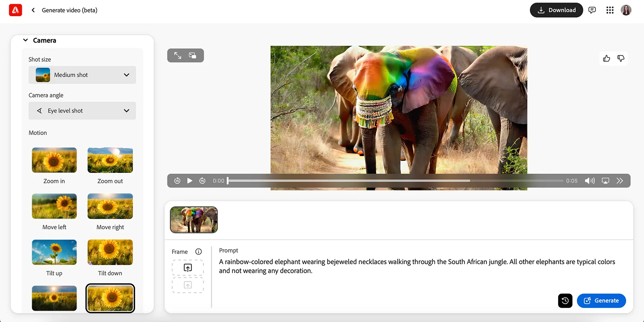
Task: Open the playback speed double-chevron
Action: point(620,181)
